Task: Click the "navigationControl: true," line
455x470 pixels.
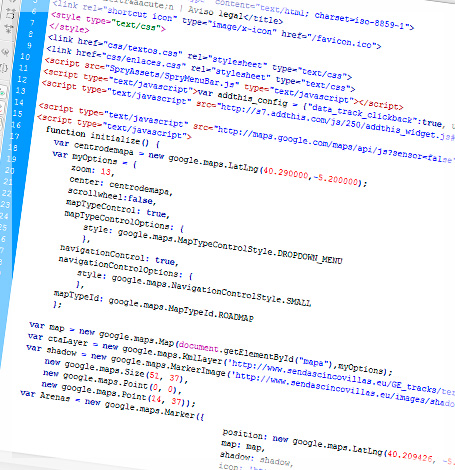Action: [119, 255]
